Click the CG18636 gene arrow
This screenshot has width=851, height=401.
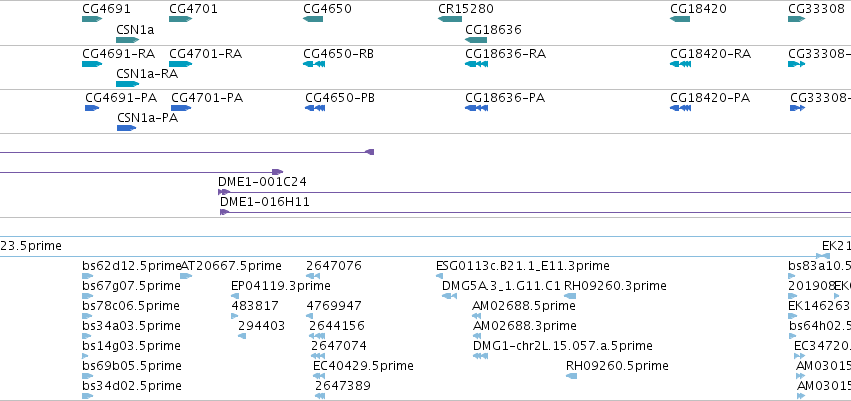pyautogui.click(x=476, y=40)
